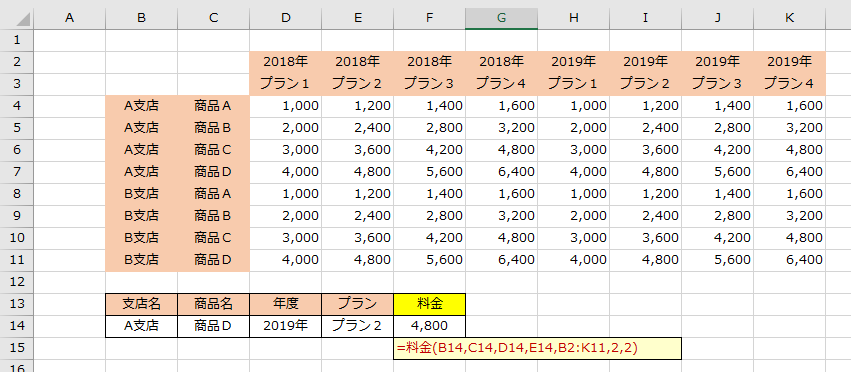Select column K header

pos(789,18)
